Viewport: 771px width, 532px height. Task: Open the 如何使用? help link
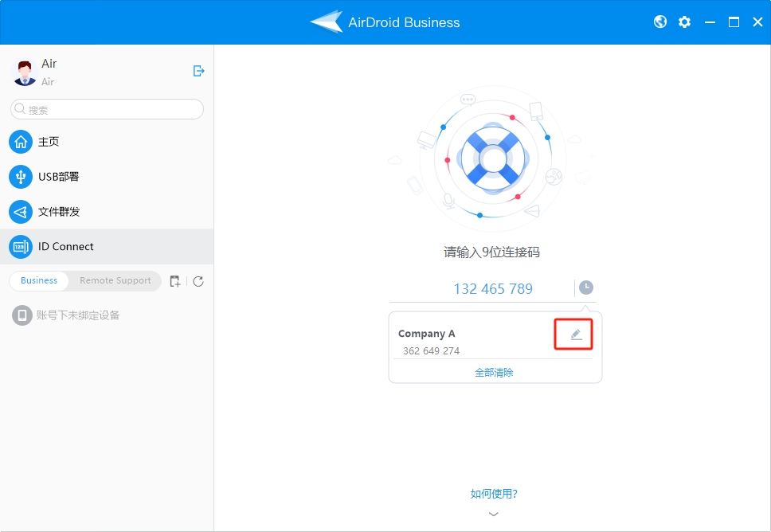(x=494, y=494)
